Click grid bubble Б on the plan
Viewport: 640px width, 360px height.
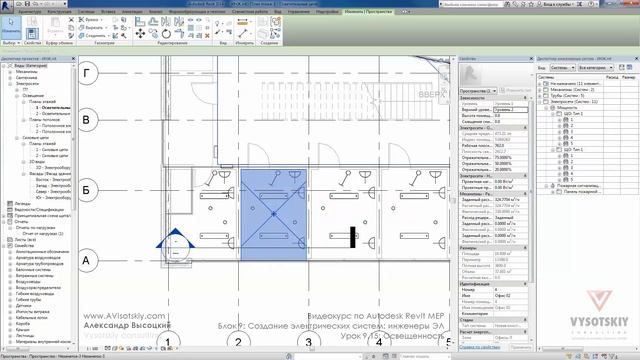click(x=87, y=190)
